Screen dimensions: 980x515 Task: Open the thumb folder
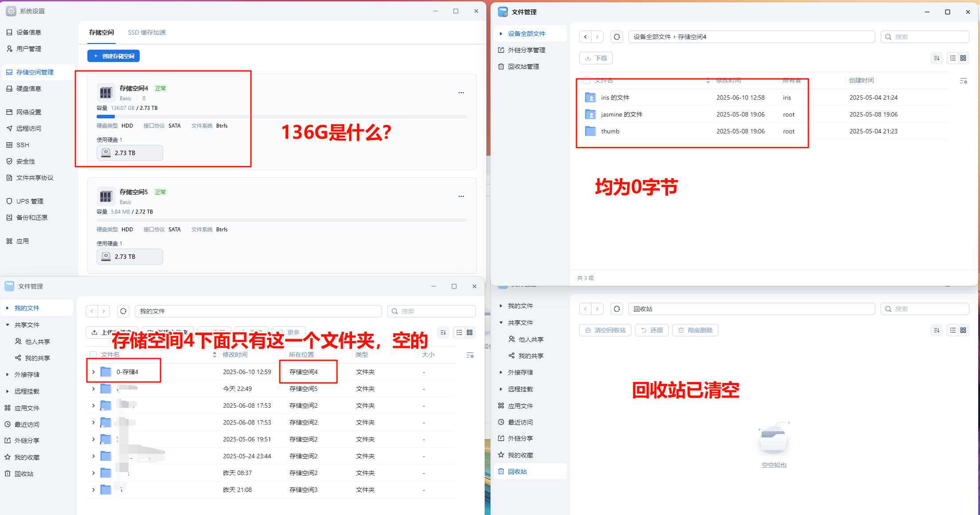(x=610, y=131)
